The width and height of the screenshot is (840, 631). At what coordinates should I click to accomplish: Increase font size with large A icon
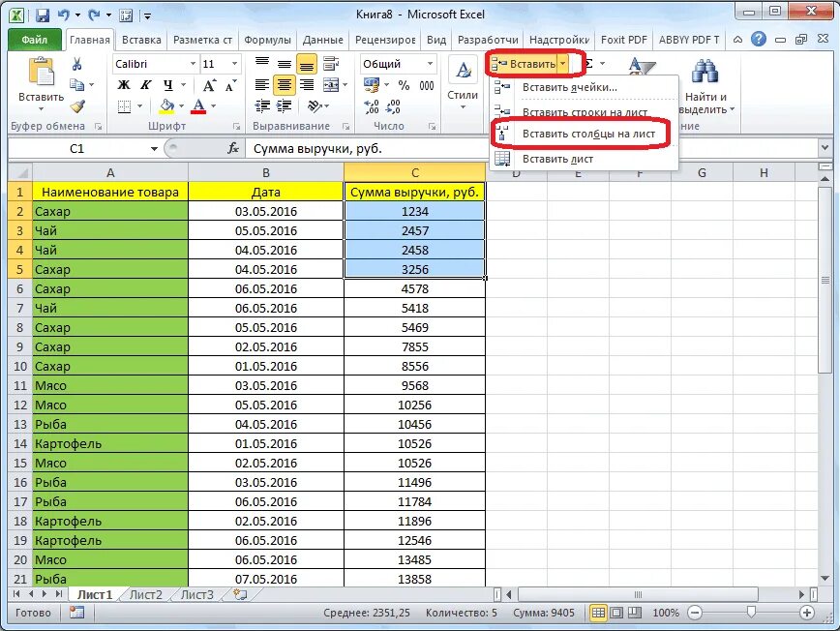(x=209, y=84)
